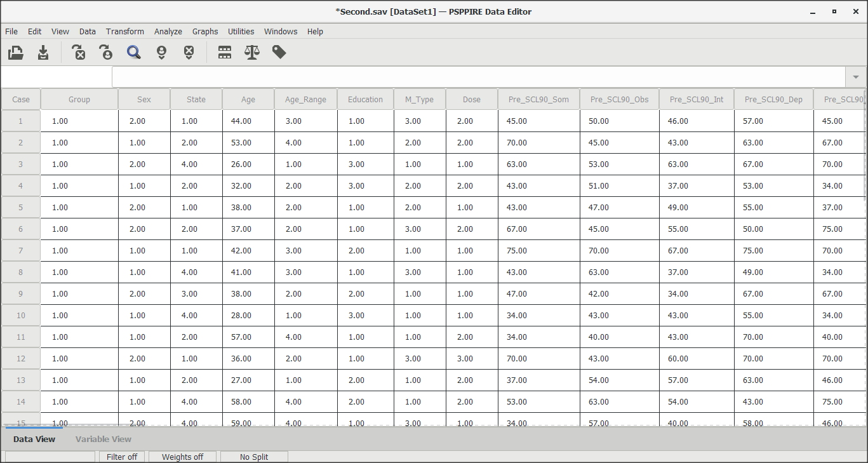Screen dimensions: 868x463
Task: Click Age cell 58.00 in case 14
Action: pos(248,401)
